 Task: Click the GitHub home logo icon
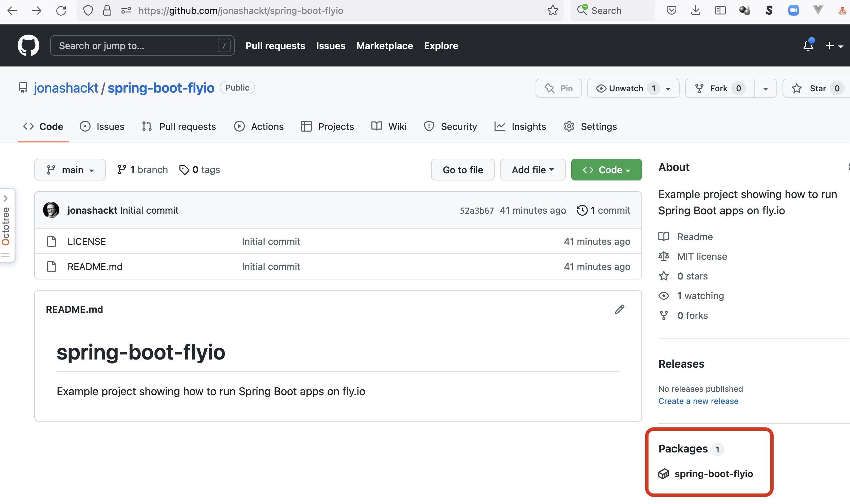tap(29, 45)
